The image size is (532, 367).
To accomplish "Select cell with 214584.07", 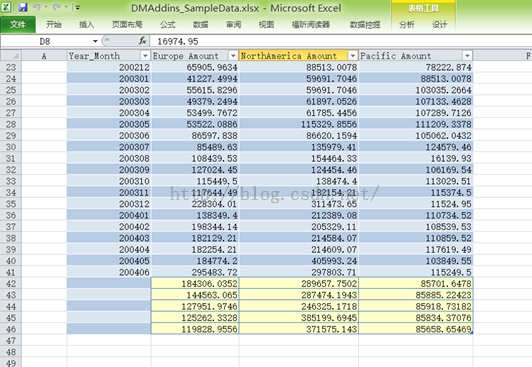I will click(x=299, y=238).
